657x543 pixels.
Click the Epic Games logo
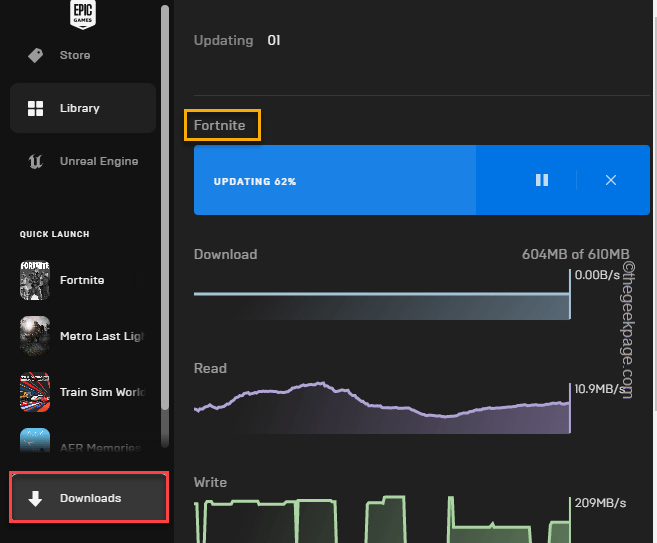(82, 14)
